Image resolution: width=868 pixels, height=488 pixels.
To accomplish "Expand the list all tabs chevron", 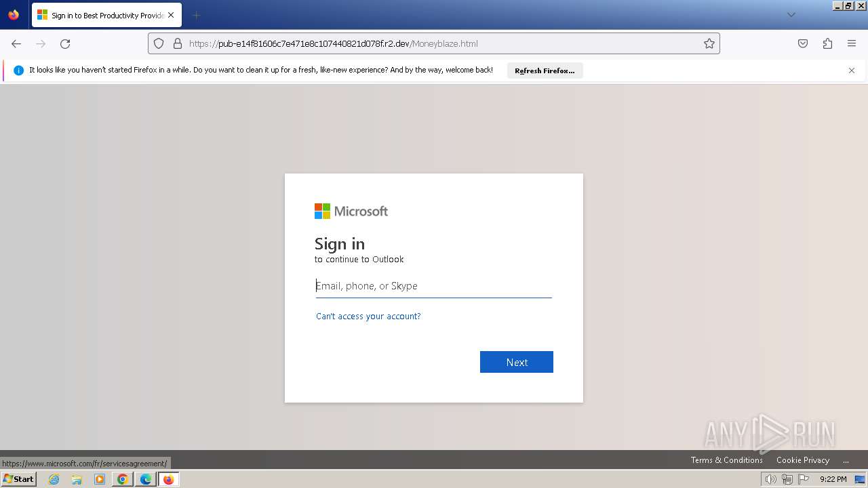I will coord(791,15).
